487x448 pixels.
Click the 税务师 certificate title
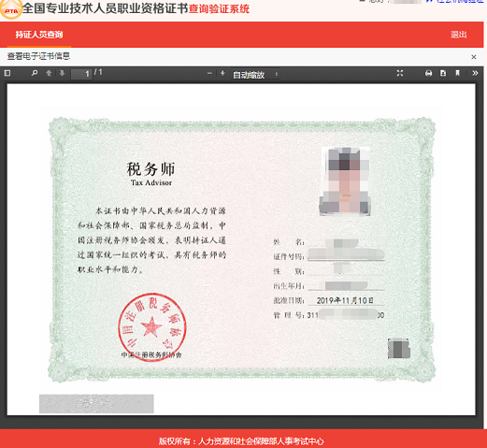click(150, 169)
